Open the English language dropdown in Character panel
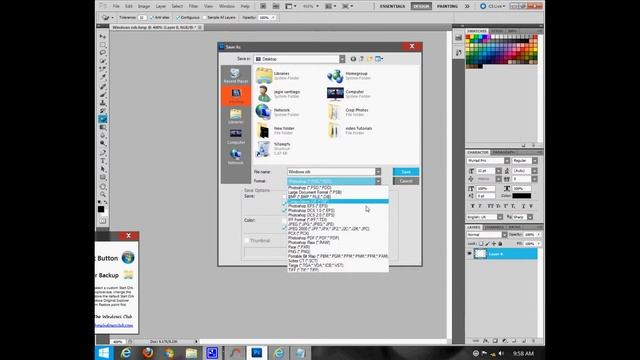Image resolution: width=640 pixels, height=360 pixels. [x=500, y=217]
